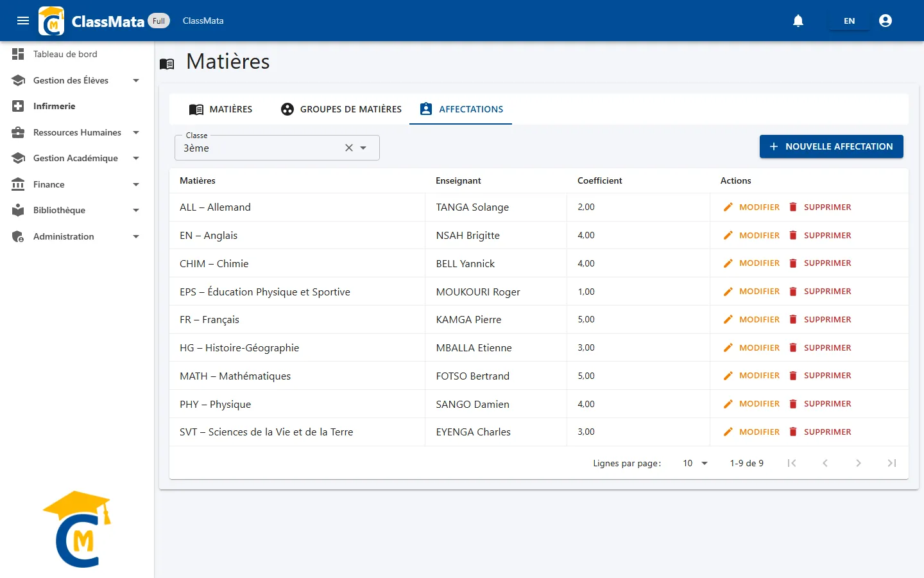Open the Infirmerie section
924x578 pixels.
pos(77,106)
